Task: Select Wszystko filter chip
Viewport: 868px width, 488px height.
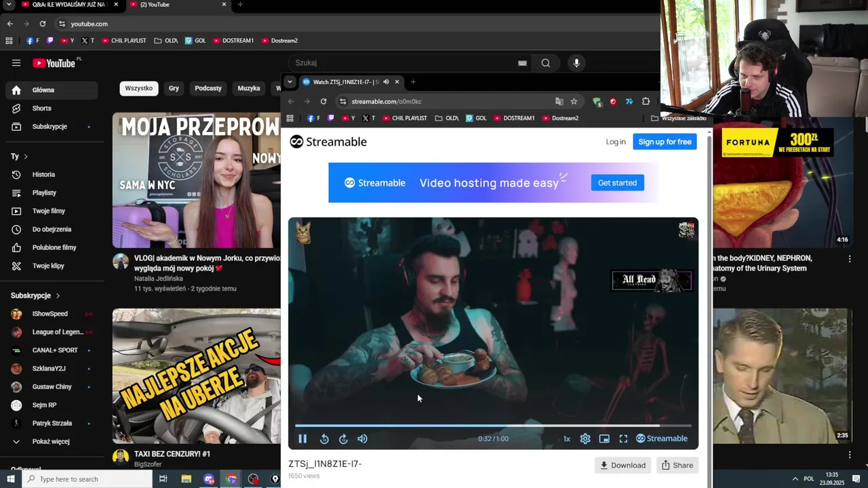Action: click(x=139, y=88)
